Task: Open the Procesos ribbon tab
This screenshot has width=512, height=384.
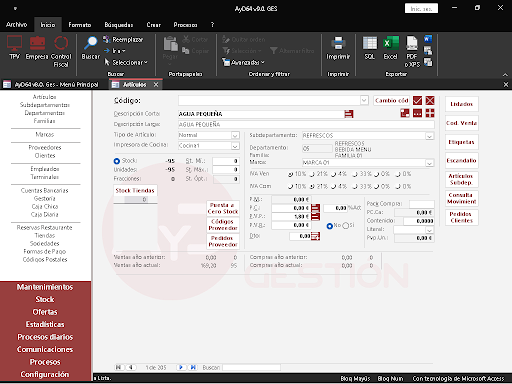Action: pos(185,25)
